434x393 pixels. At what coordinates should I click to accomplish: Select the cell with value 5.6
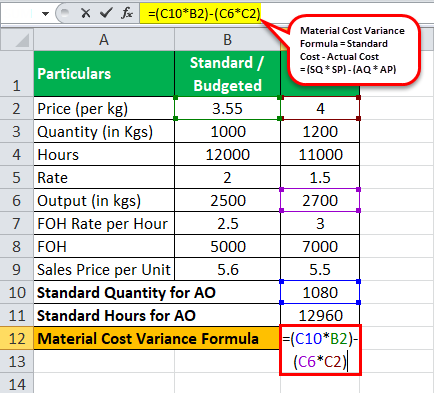(x=227, y=270)
